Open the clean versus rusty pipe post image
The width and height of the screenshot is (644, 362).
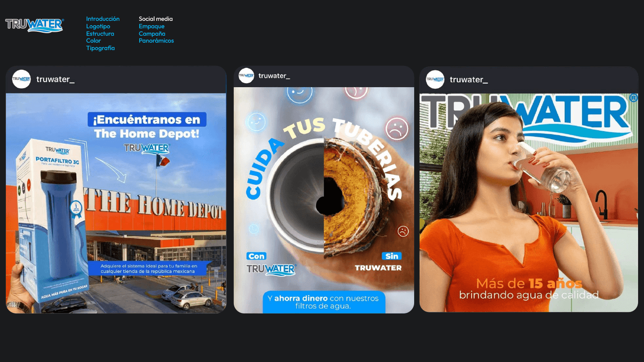tap(324, 200)
